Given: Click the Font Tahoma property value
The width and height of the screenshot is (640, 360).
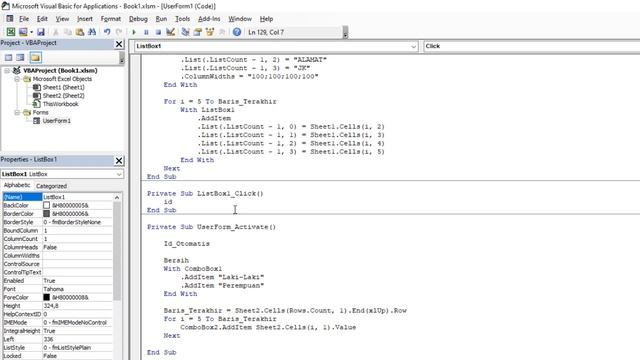Looking at the screenshot, I should pyautogui.click(x=77, y=289).
